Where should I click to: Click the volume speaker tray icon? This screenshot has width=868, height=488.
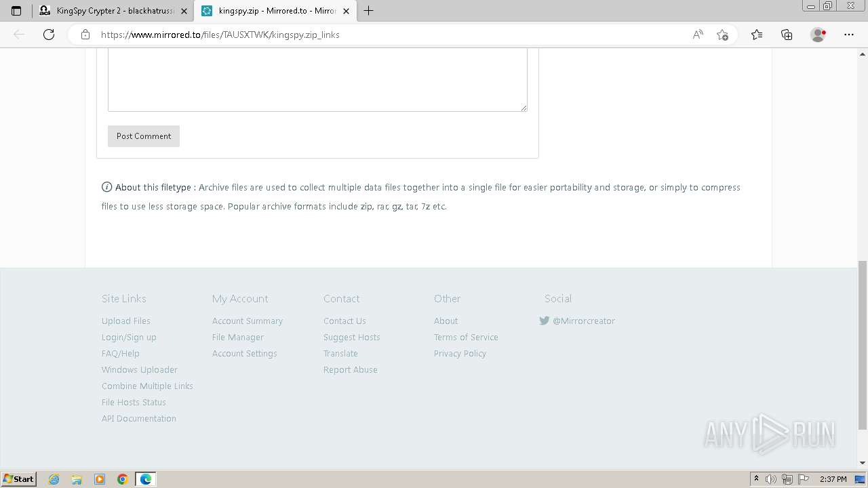tap(771, 479)
